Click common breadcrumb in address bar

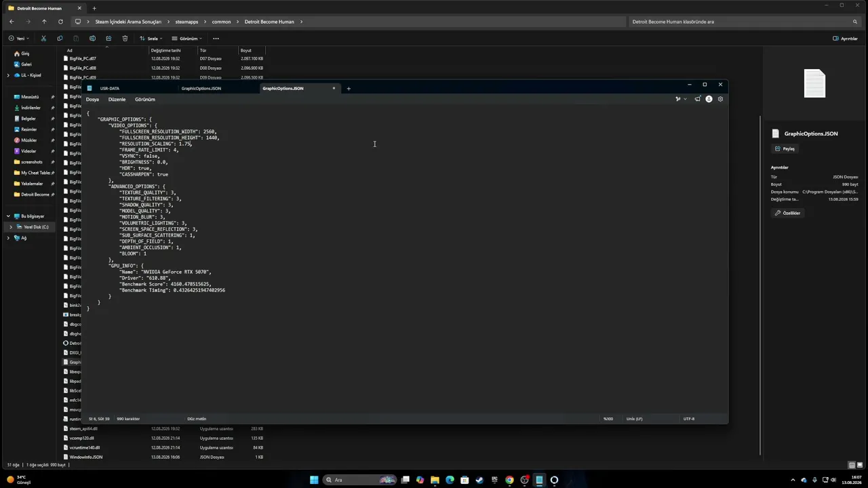click(221, 22)
